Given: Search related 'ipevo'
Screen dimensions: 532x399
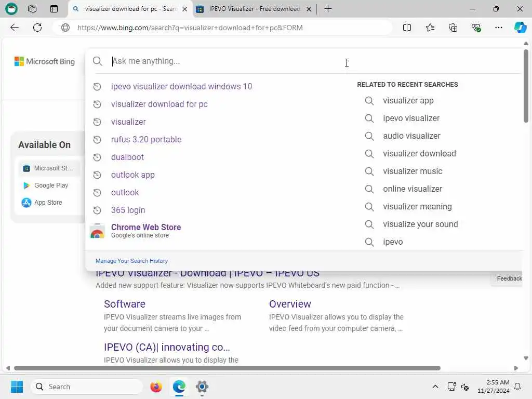Looking at the screenshot, I should pyautogui.click(x=393, y=242).
